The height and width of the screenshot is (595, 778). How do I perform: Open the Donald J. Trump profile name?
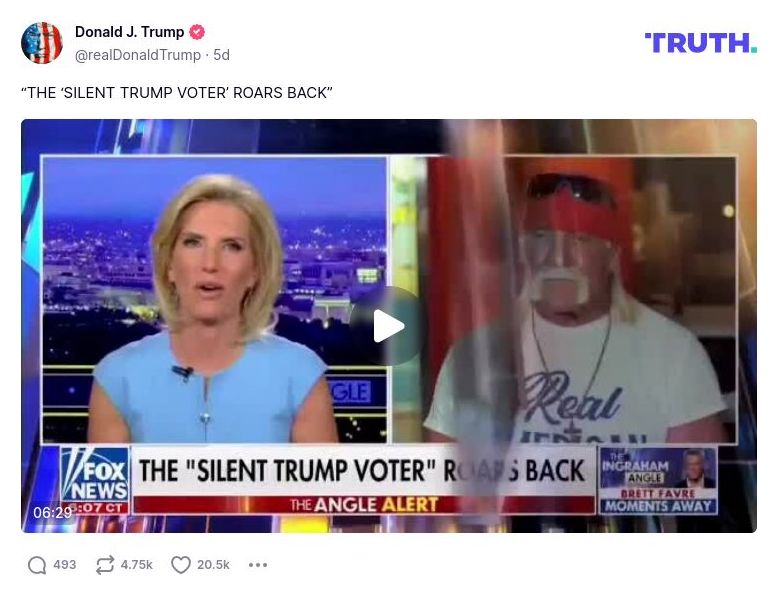[130, 32]
